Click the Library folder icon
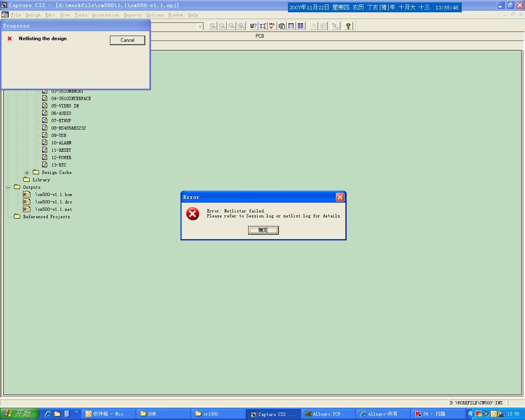 [27, 180]
